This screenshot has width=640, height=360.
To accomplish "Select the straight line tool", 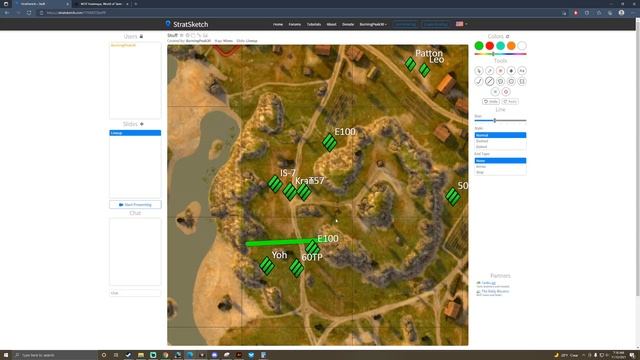I will pyautogui.click(x=489, y=81).
